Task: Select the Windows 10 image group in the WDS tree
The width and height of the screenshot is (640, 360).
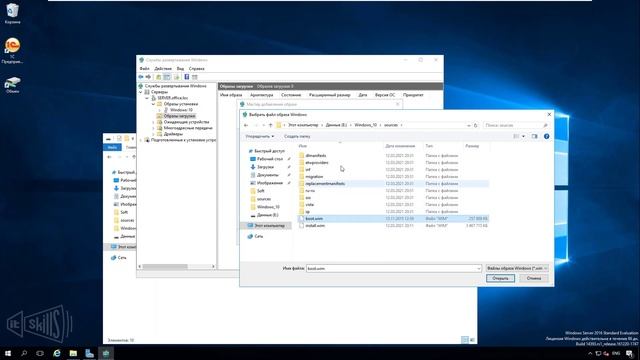Action: pos(181,110)
